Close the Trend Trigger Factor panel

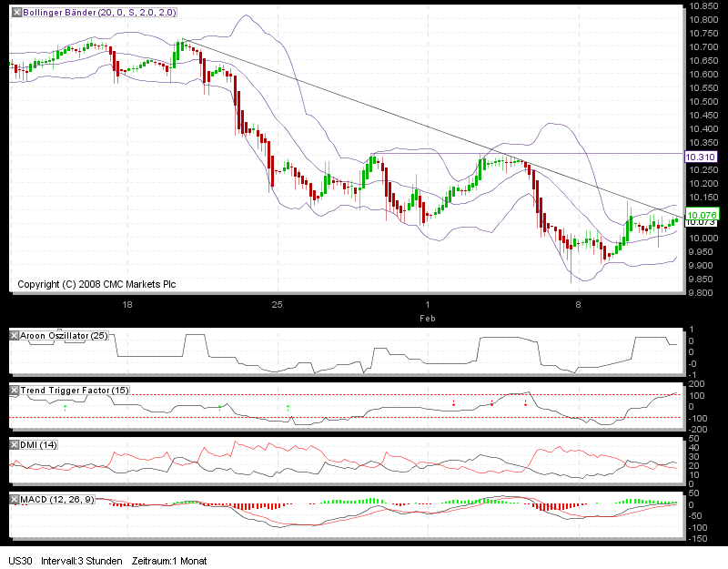pyautogui.click(x=14, y=391)
